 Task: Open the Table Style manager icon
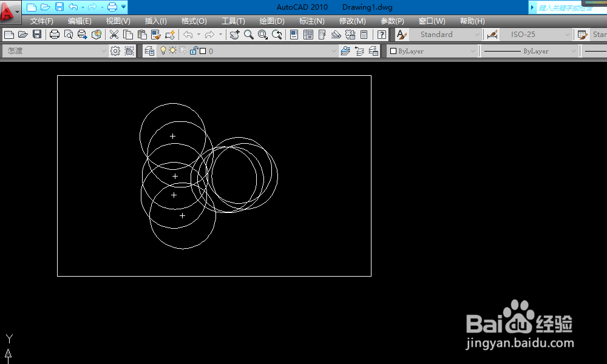pos(582,35)
